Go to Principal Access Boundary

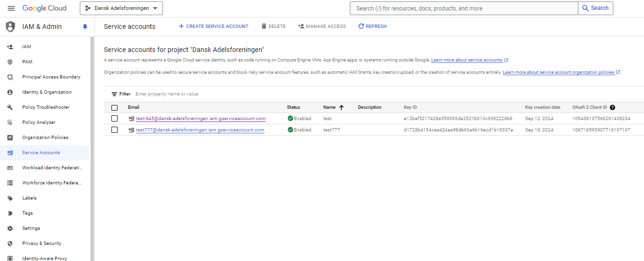click(x=51, y=77)
